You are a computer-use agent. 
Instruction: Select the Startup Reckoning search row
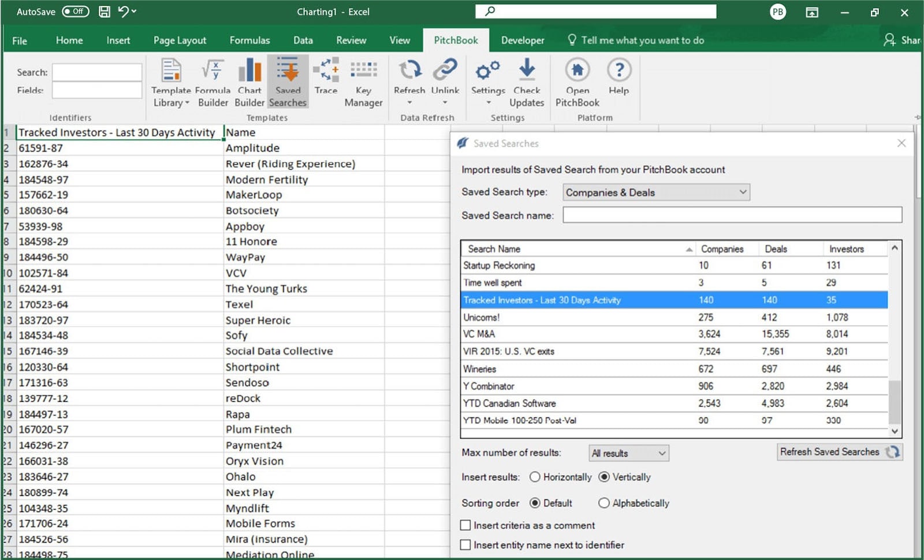(x=675, y=266)
